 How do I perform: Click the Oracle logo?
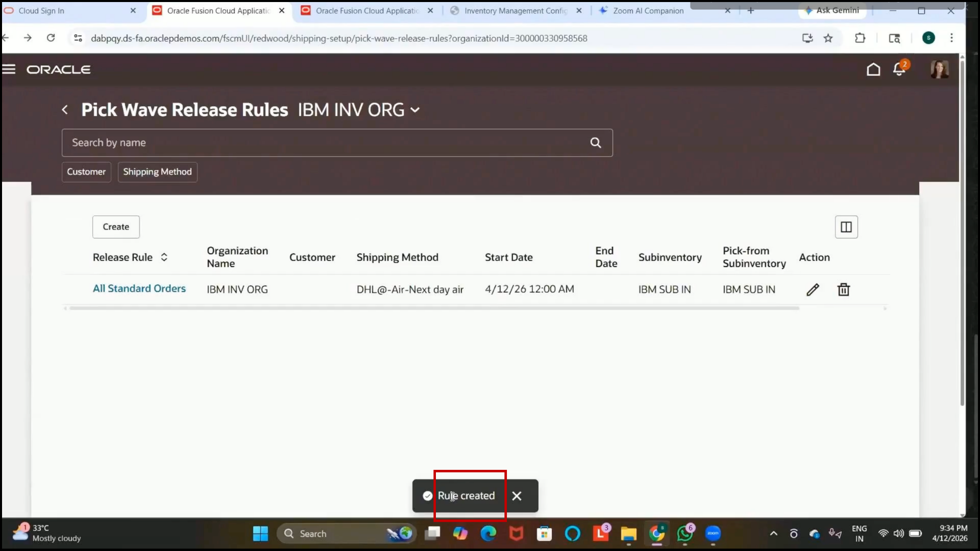pyautogui.click(x=59, y=69)
